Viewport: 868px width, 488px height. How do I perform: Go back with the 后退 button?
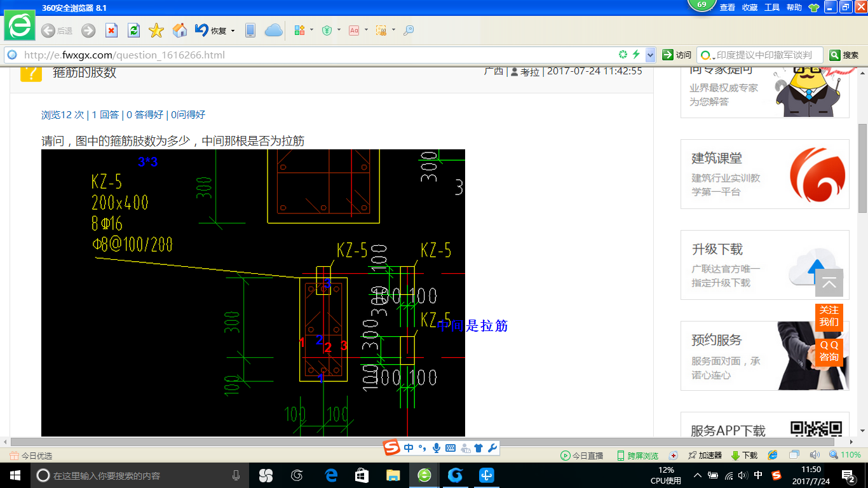click(x=57, y=30)
